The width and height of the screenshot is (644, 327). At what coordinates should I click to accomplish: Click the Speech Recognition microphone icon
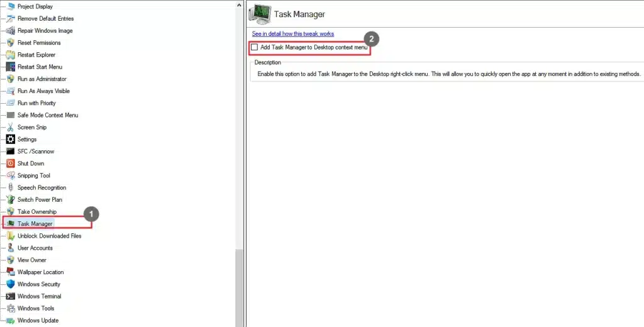tap(11, 188)
